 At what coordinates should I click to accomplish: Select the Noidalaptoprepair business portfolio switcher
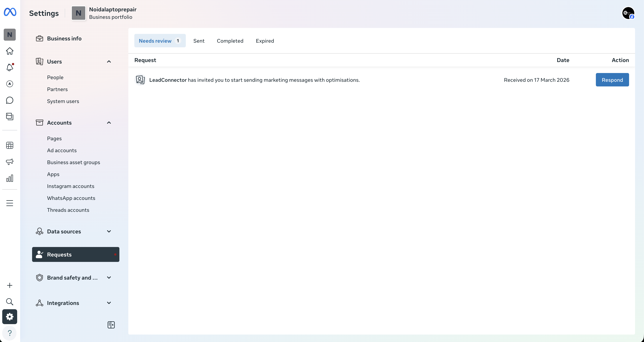click(x=104, y=13)
